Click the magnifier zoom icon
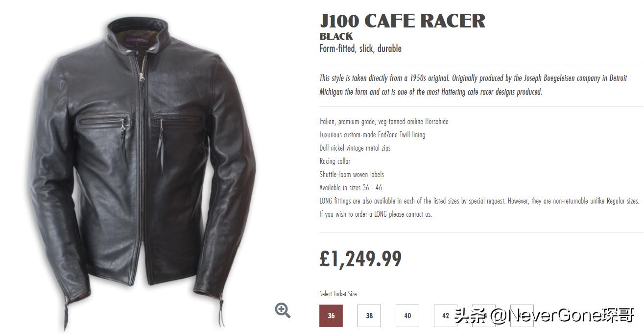The height and width of the screenshot is (334, 644). [x=283, y=310]
